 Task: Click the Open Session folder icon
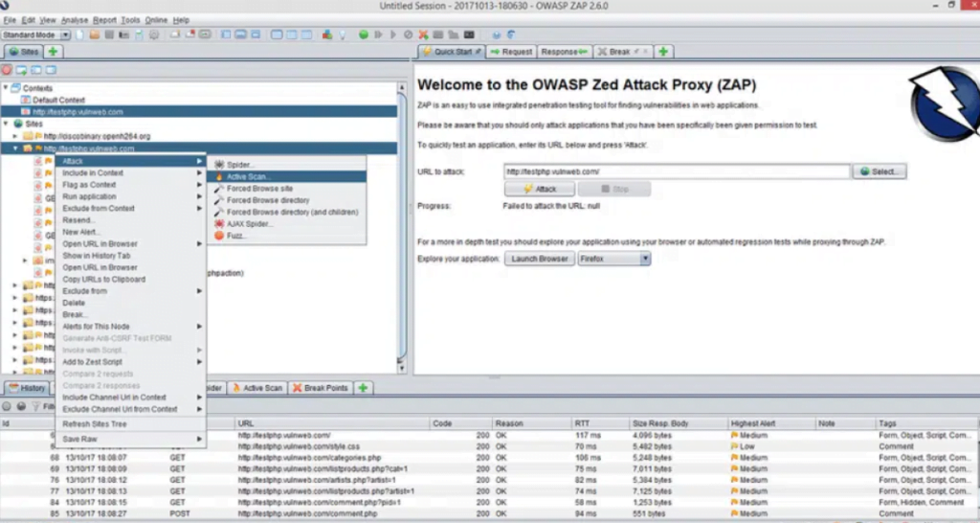coord(95,35)
